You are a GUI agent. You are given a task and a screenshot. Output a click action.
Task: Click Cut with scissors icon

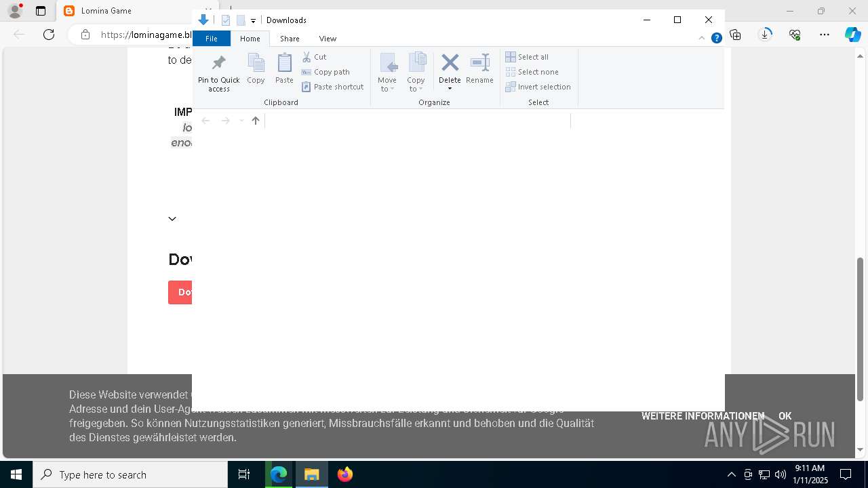[x=315, y=57]
